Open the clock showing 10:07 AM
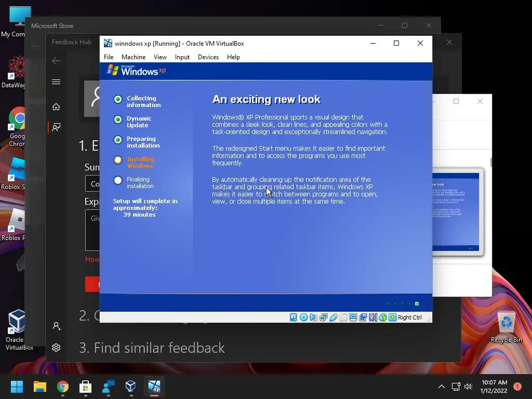 pyautogui.click(x=494, y=387)
